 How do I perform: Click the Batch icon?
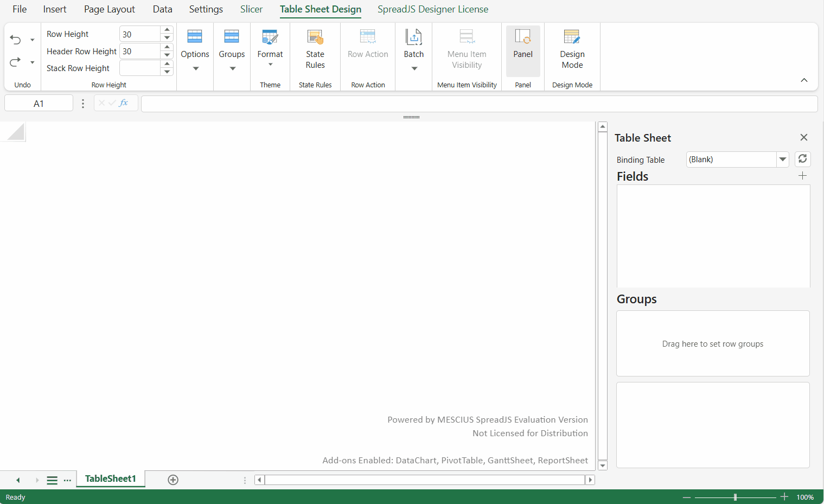414,37
